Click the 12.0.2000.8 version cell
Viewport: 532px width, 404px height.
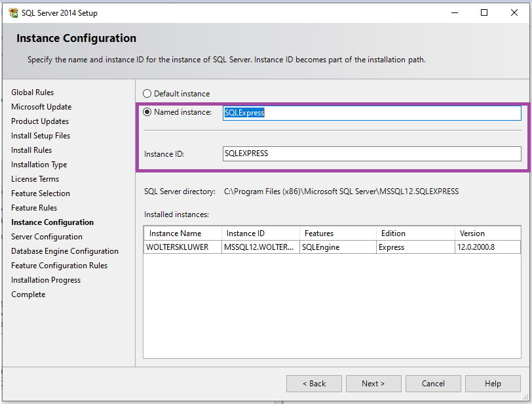pyautogui.click(x=487, y=247)
